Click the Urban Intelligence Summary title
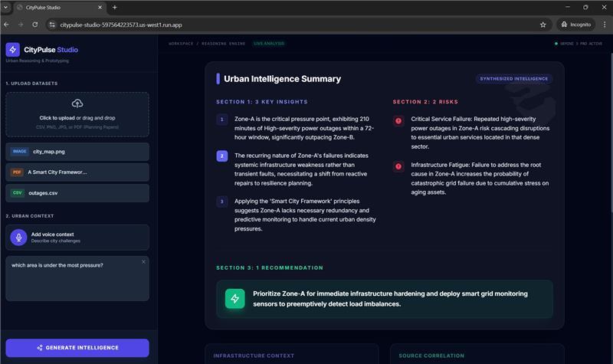 (x=282, y=79)
